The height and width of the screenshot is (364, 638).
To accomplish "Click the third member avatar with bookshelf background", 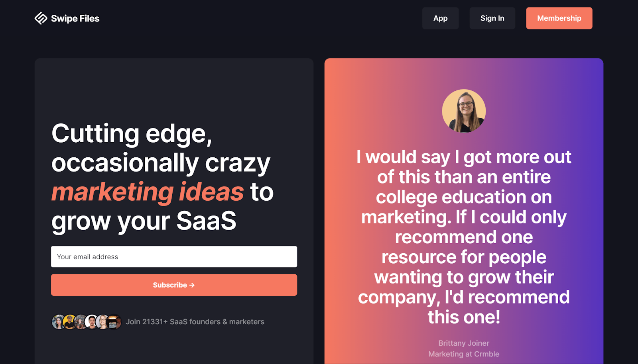I will 79,322.
